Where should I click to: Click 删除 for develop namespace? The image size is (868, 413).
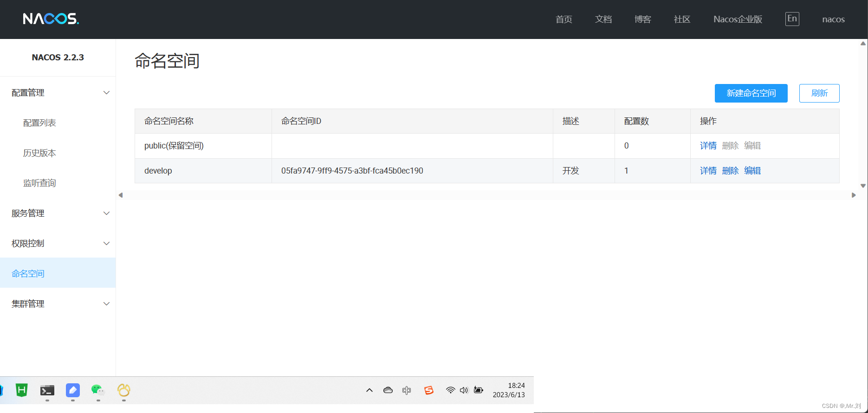[730, 171]
